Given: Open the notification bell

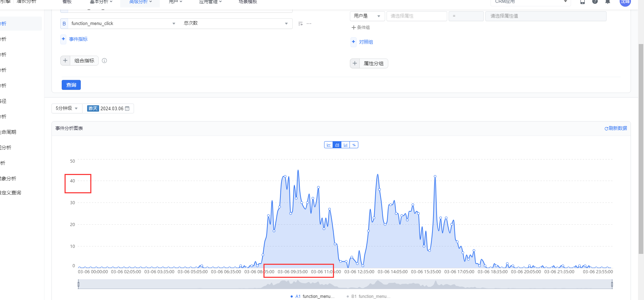Looking at the screenshot, I should tap(608, 1).
